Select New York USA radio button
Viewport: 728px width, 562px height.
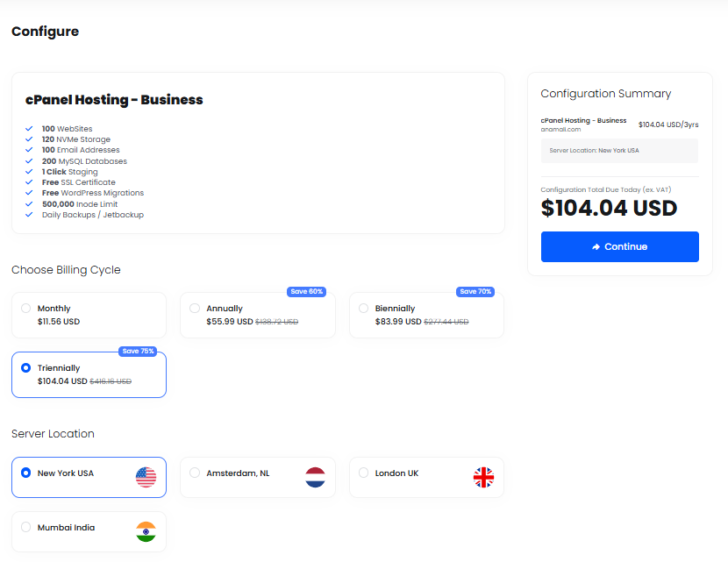[x=26, y=473]
